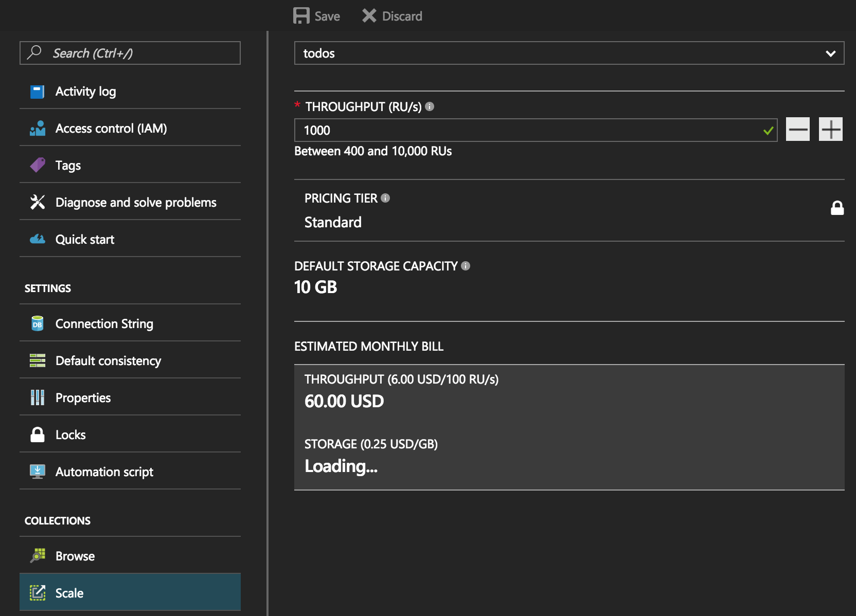Click the Quick start cloud icon
The height and width of the screenshot is (616, 856).
click(x=38, y=240)
